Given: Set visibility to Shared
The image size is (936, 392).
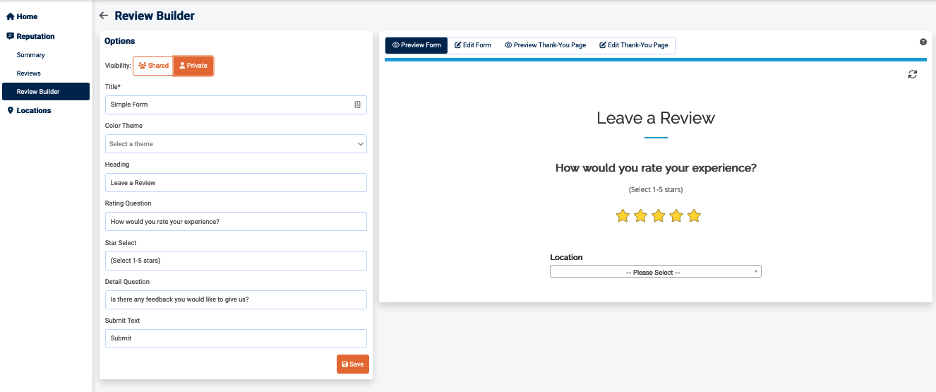Looking at the screenshot, I should (153, 66).
